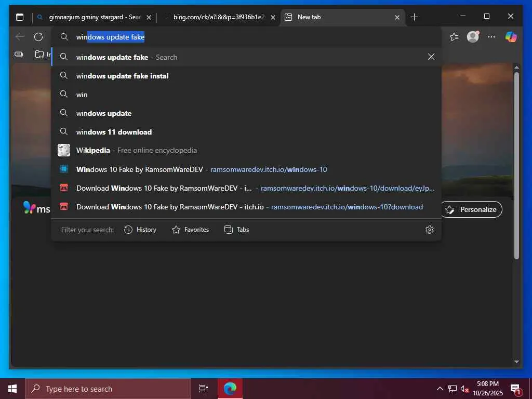Select 'windows update fake - Search' suggestion
532x399 pixels.
[x=246, y=57]
